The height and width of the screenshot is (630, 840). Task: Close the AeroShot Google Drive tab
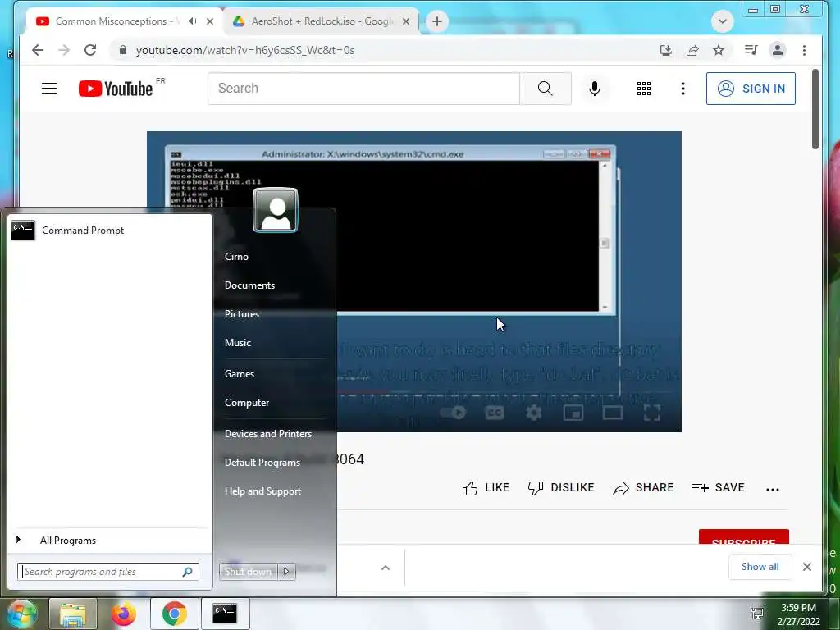[406, 21]
